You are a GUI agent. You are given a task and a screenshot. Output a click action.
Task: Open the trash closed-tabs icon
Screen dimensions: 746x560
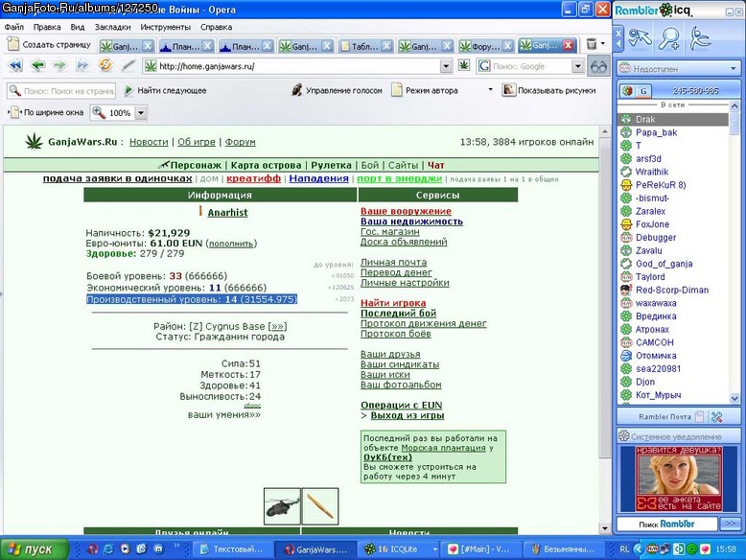tap(592, 44)
